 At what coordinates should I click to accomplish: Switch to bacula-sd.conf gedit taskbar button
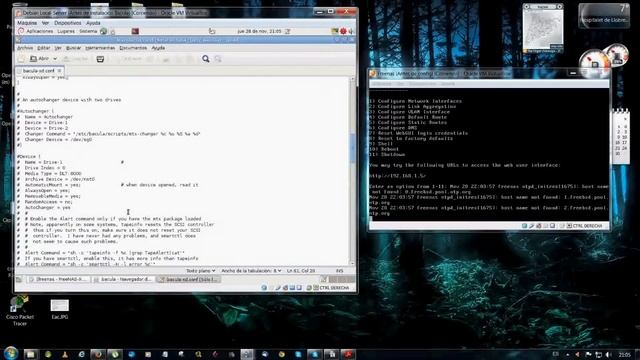click(x=189, y=279)
